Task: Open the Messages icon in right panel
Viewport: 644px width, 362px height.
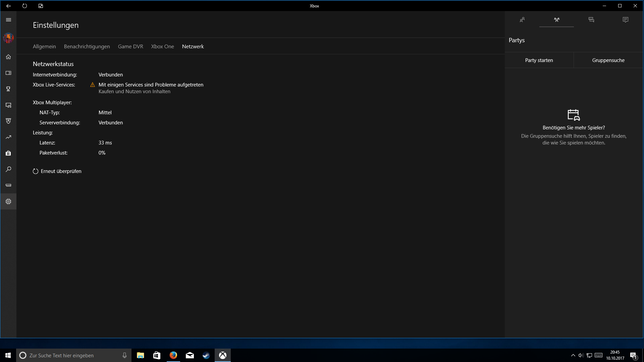Action: coord(591,20)
